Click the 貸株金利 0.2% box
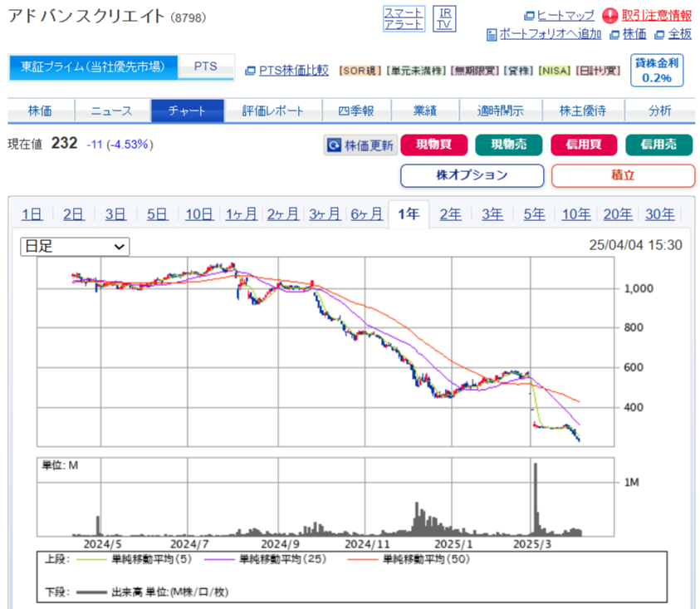700x609 pixels. point(657,70)
